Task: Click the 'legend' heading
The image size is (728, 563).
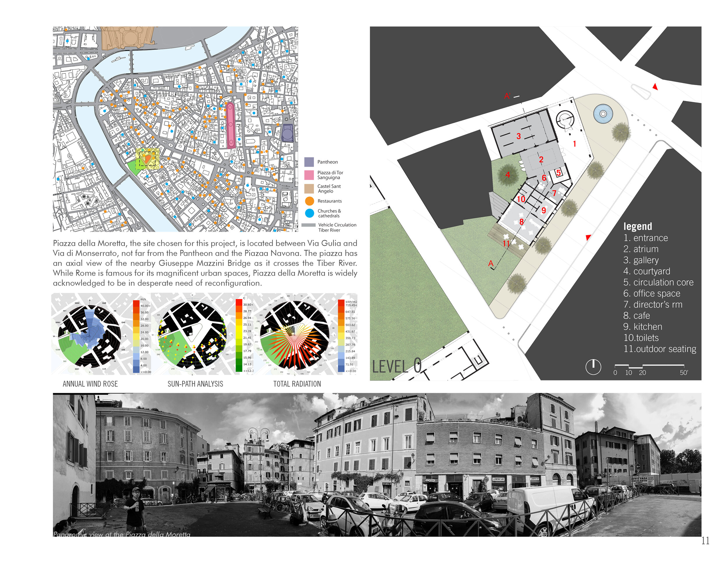Action: tap(638, 226)
